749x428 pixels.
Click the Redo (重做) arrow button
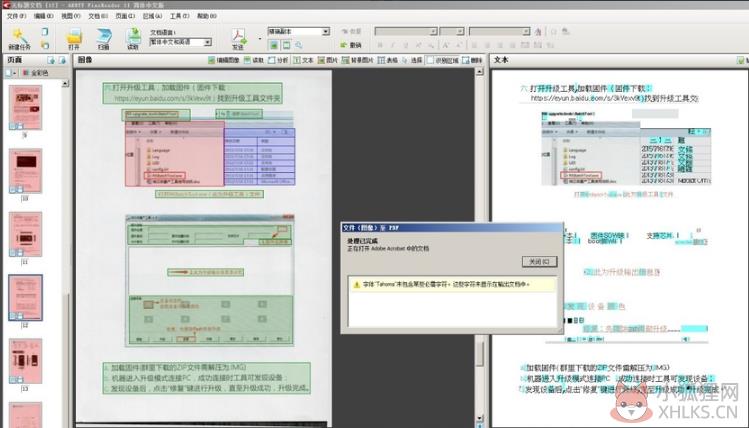click(351, 32)
